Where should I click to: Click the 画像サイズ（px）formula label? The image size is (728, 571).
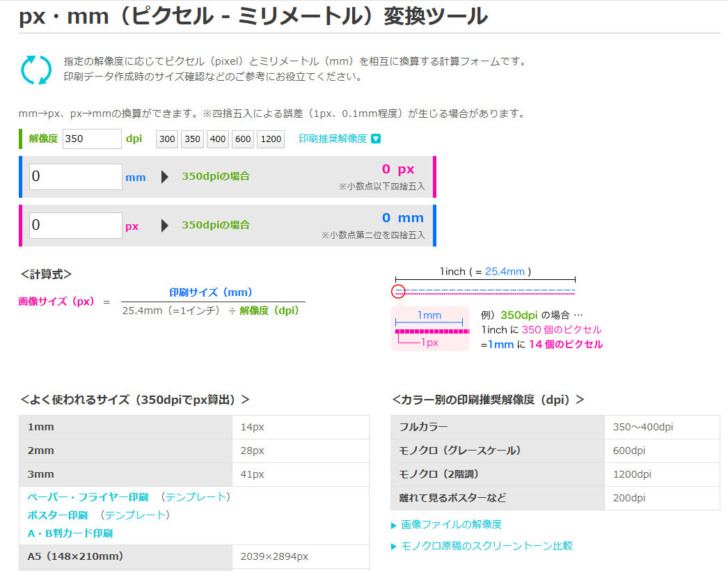[56, 302]
